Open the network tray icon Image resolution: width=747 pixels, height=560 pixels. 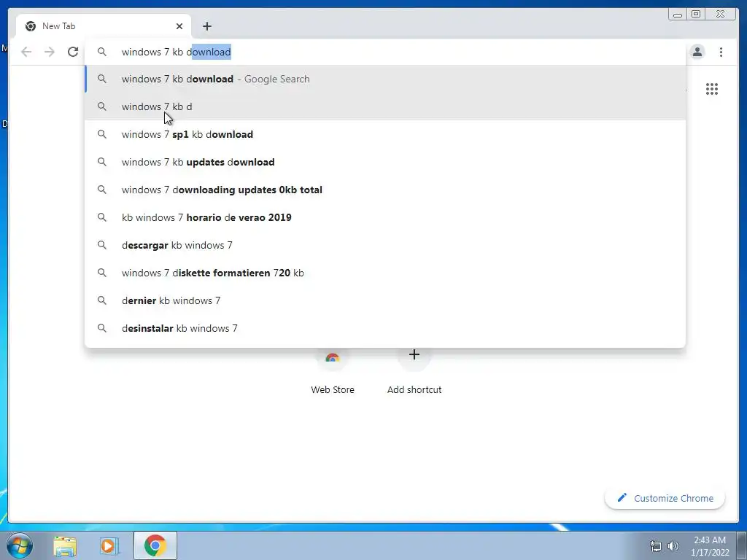[x=656, y=546]
